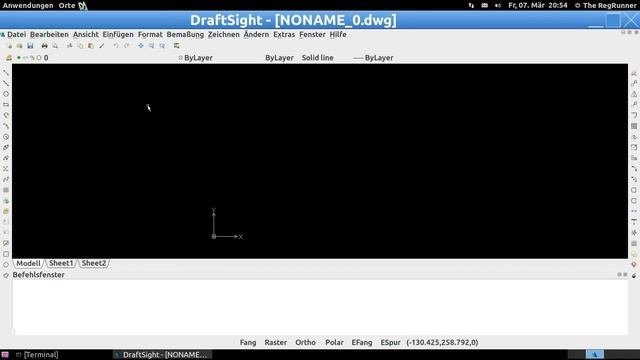The image size is (640, 360).
Task: Select the Infinite Line draw tool
Action: [x=6, y=83]
